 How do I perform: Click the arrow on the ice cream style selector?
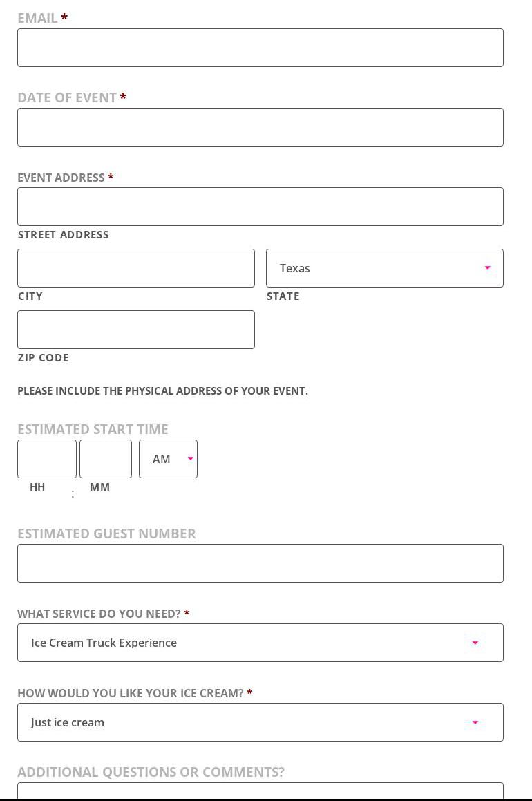(475, 722)
